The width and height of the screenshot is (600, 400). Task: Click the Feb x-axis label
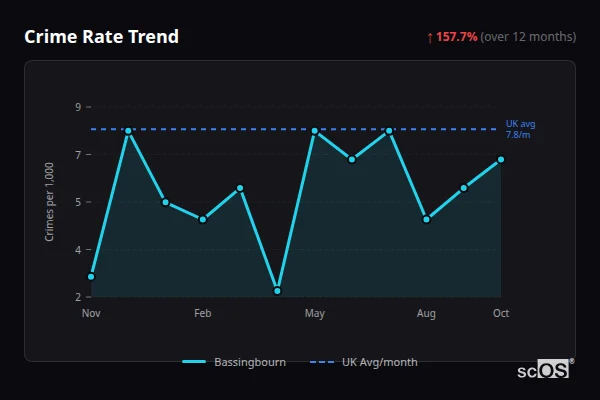point(203,313)
